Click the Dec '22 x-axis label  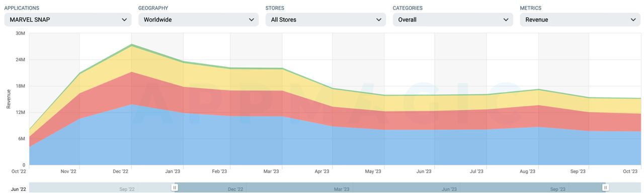point(120,171)
